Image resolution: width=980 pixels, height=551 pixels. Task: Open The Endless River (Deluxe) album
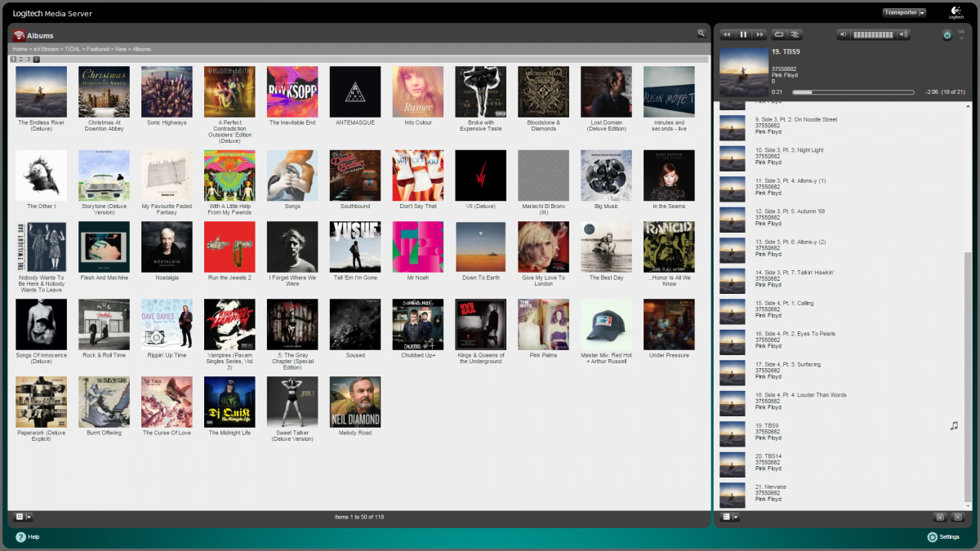[41, 91]
